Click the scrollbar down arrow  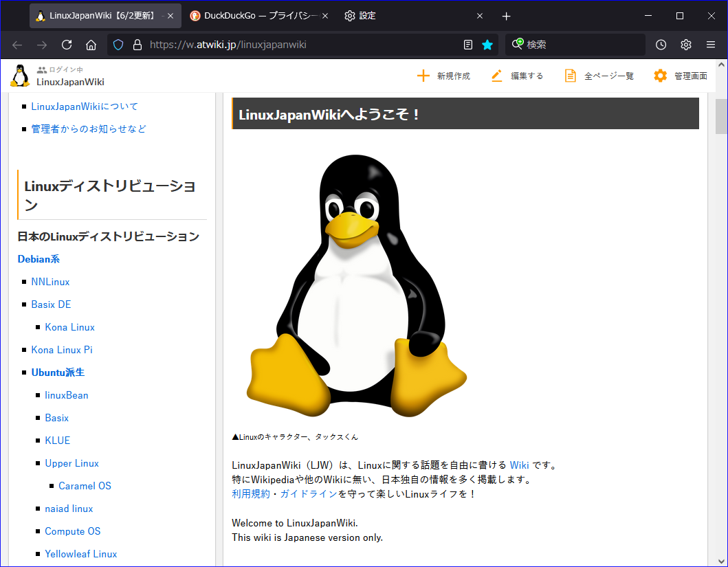721,561
